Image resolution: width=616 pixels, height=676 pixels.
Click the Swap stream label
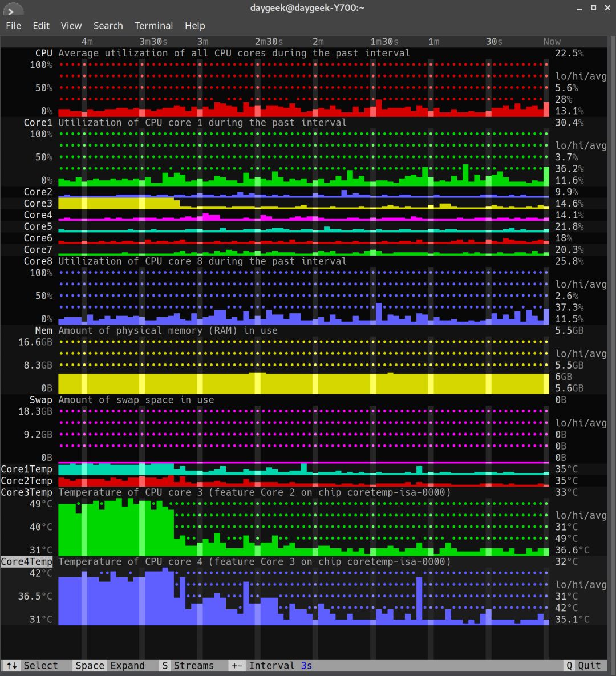[x=40, y=400]
